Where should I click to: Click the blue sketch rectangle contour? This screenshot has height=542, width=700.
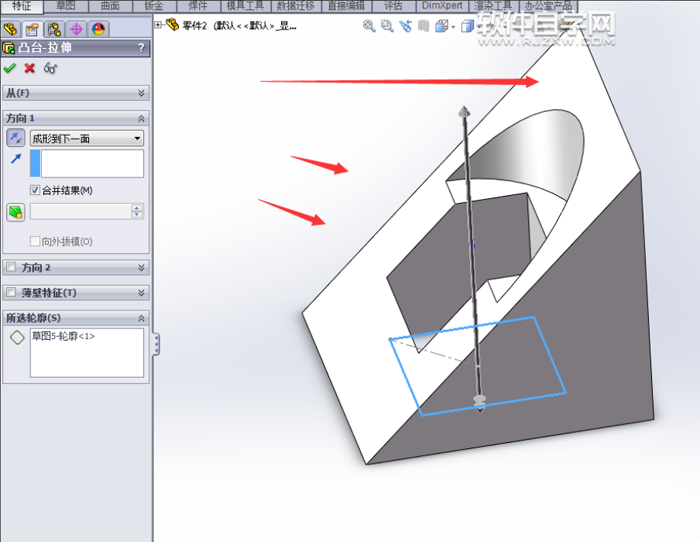pos(478,366)
